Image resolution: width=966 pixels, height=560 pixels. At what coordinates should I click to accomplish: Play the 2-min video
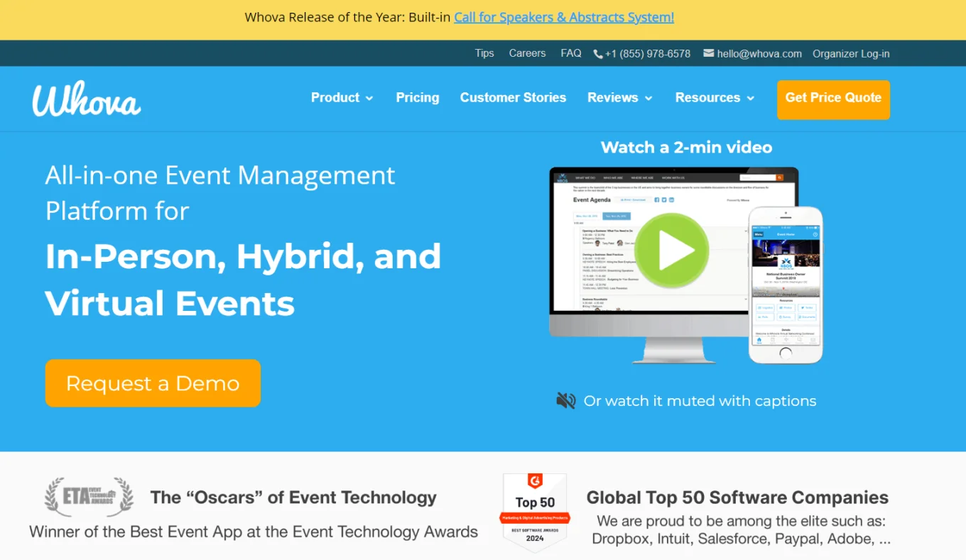671,250
